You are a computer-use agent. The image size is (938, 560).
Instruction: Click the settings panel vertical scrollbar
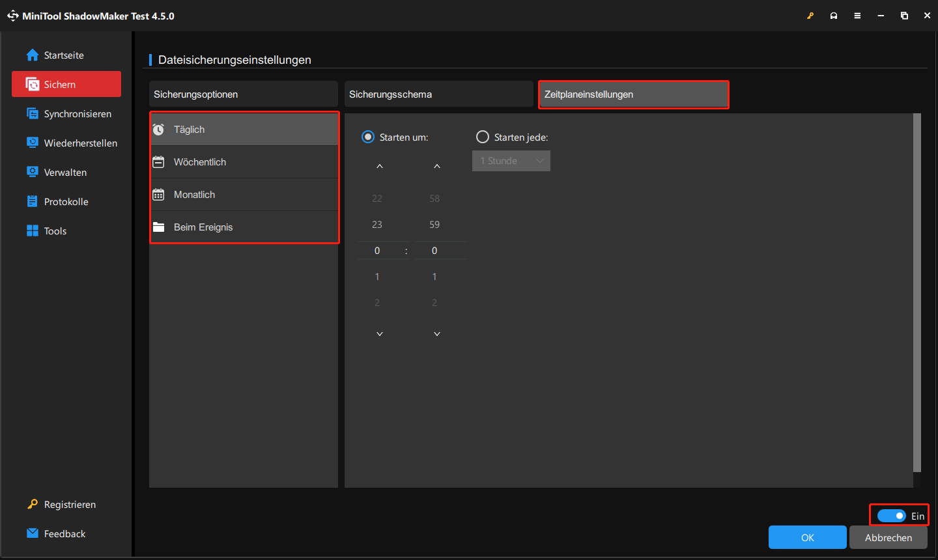[x=917, y=292]
